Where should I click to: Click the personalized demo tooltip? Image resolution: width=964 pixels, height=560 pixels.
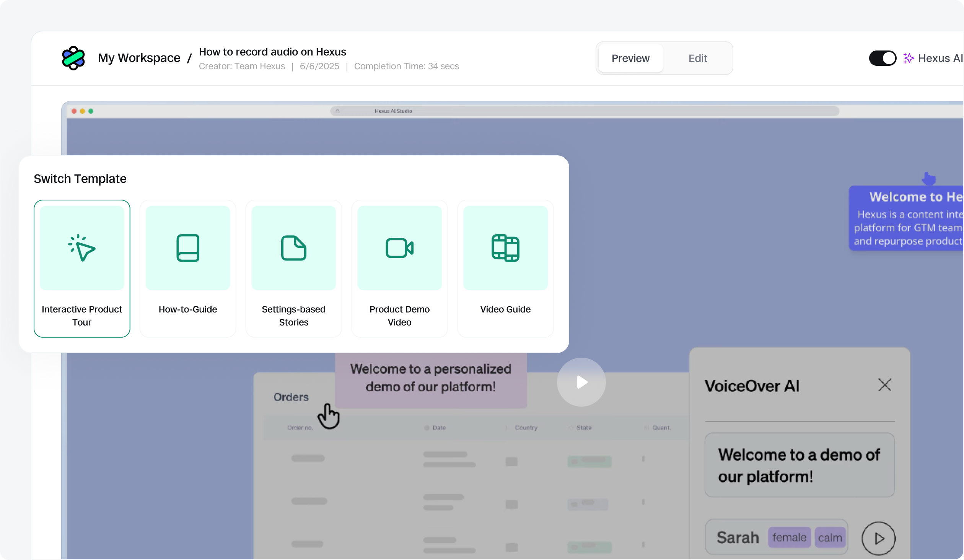(431, 378)
